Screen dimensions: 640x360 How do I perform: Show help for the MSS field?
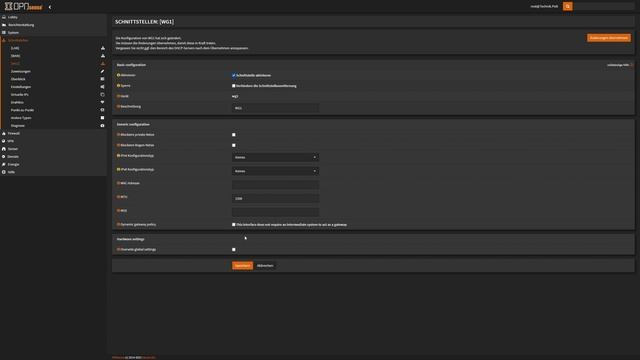(x=118, y=211)
